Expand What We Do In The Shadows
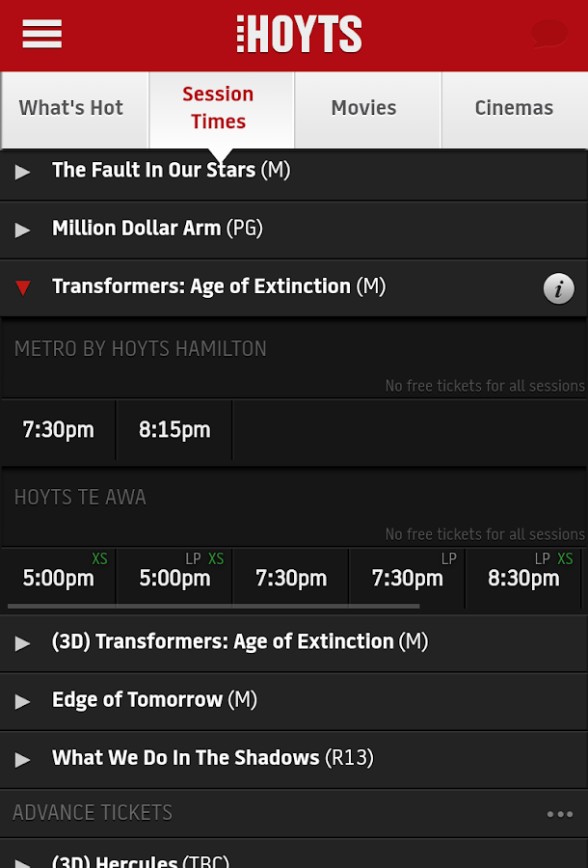 [x=212, y=758]
